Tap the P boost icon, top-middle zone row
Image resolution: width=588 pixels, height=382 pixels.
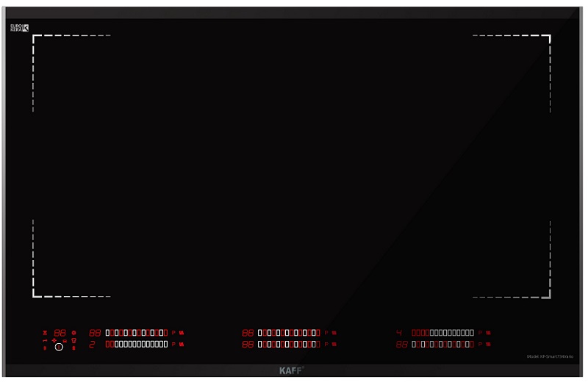pos(326,333)
